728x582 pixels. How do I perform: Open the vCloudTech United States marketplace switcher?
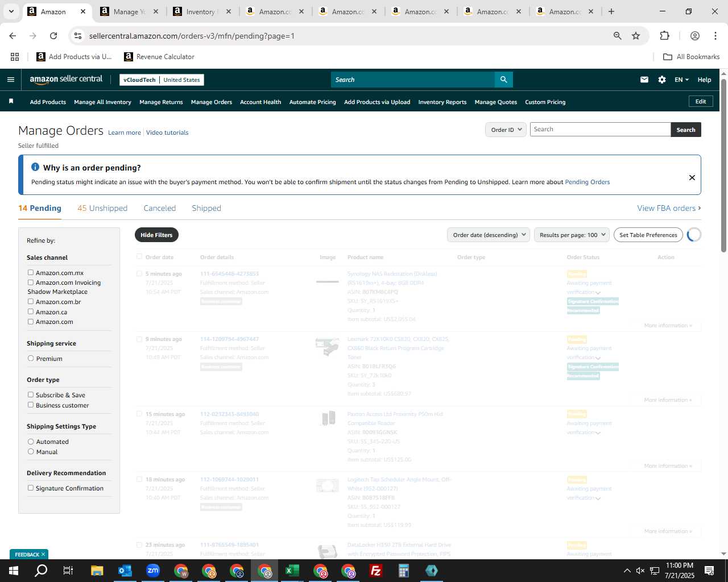162,80
